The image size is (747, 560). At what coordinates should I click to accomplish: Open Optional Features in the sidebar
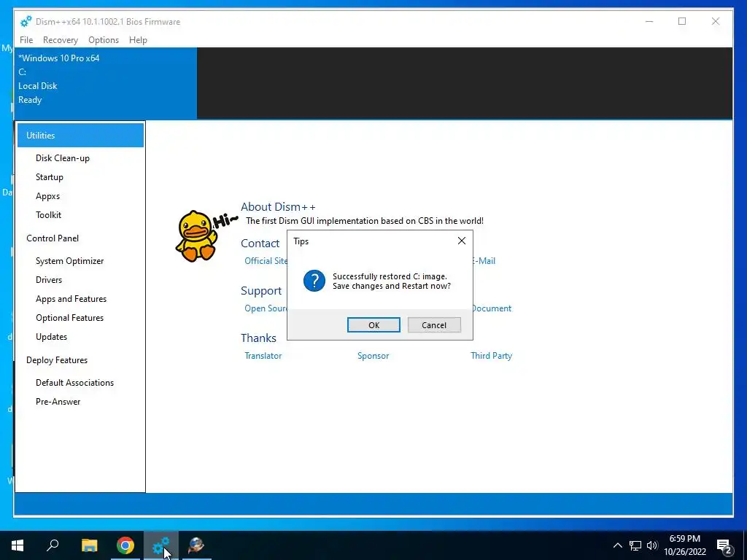pyautogui.click(x=69, y=318)
